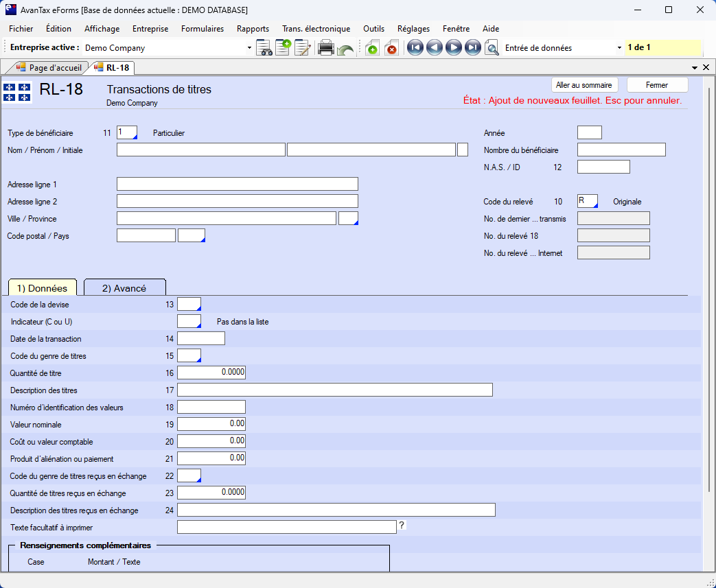Viewport: 716px width, 588px height.
Task: Go to the first record
Action: pyautogui.click(x=415, y=48)
